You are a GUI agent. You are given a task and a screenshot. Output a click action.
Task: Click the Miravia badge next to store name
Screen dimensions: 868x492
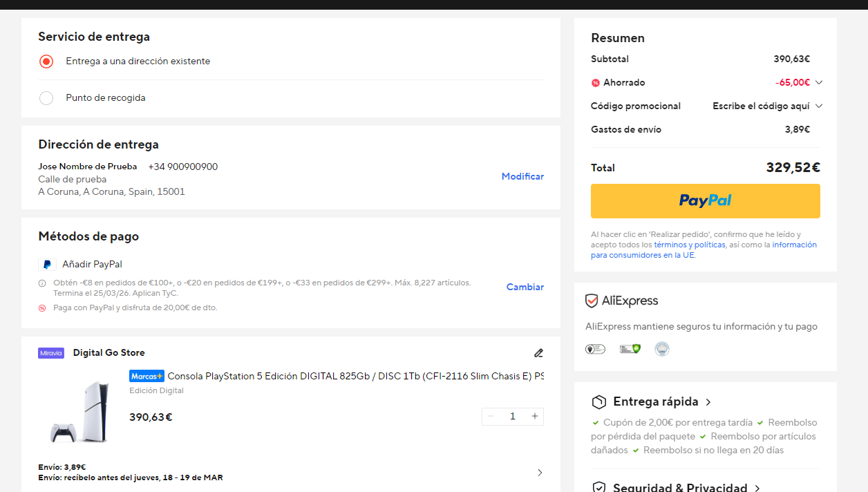click(51, 353)
